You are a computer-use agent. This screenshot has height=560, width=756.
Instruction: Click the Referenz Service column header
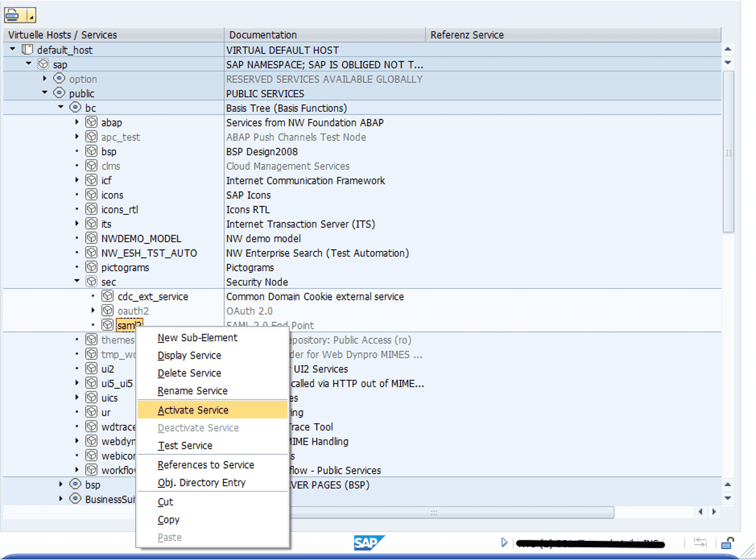573,35
